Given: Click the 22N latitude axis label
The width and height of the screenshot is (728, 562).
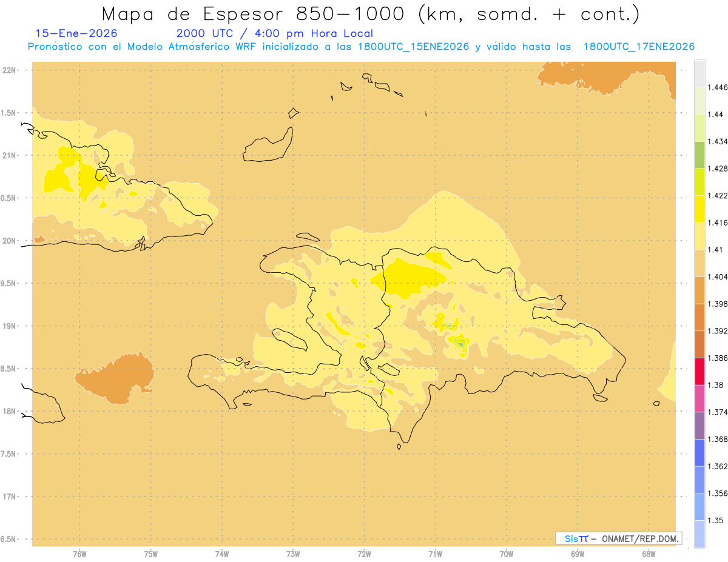Looking at the screenshot, I should (9, 70).
